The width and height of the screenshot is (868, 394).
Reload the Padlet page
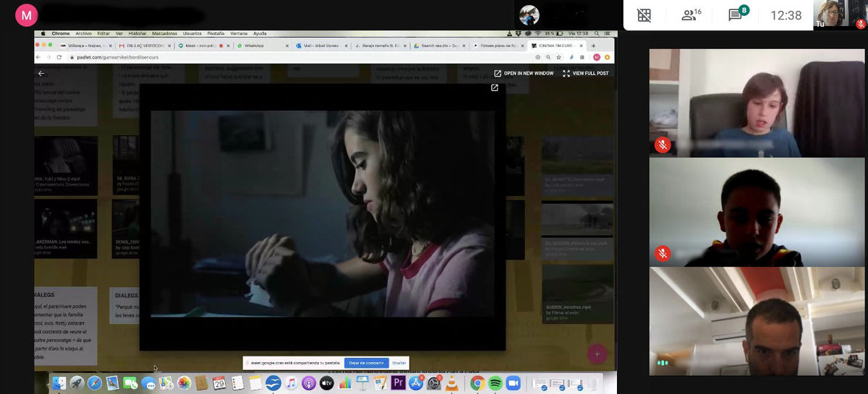coord(59,57)
